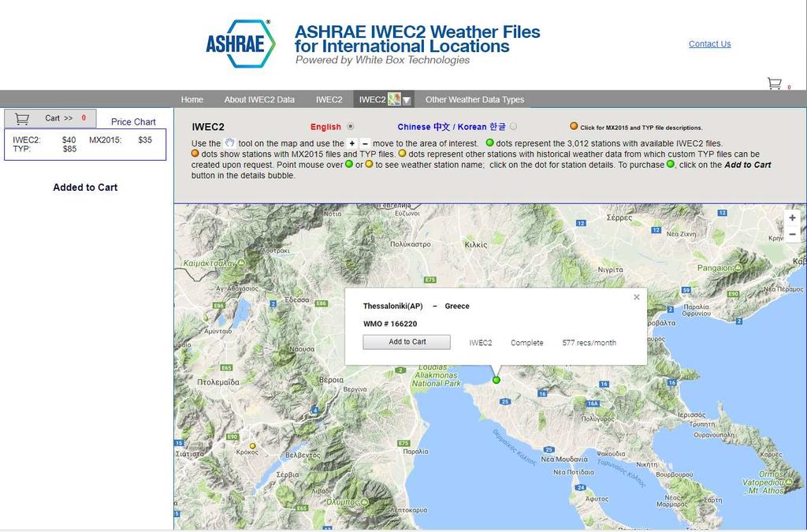This screenshot has height=532, width=807.
Task: Click the Όλυμπος mountain peak icon
Action: coord(364,501)
